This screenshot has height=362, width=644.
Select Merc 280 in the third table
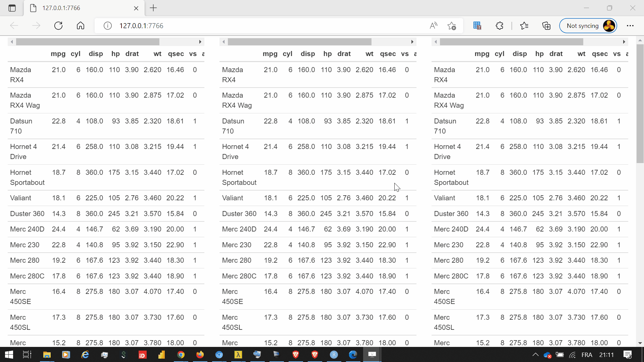(448, 260)
